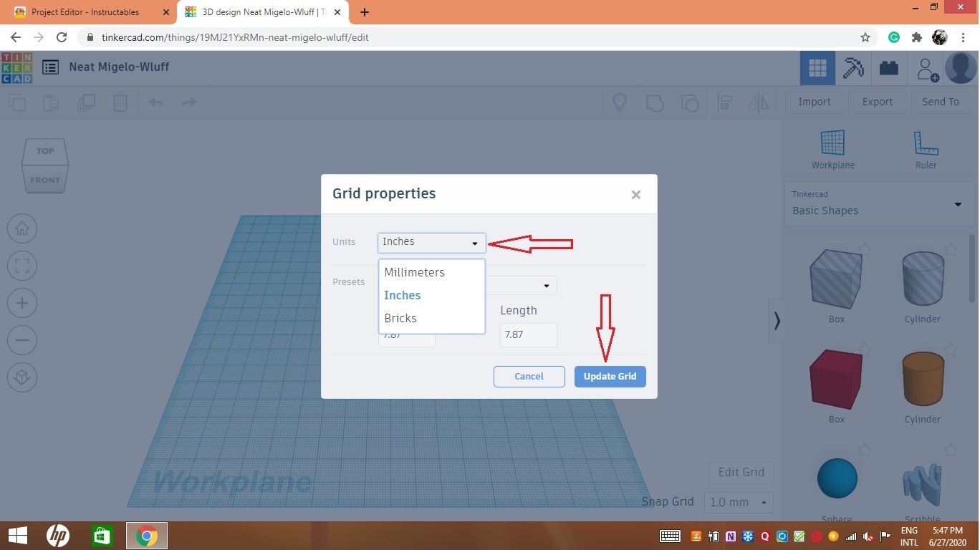Toggle orthographic view on left sidebar

pos(22,377)
